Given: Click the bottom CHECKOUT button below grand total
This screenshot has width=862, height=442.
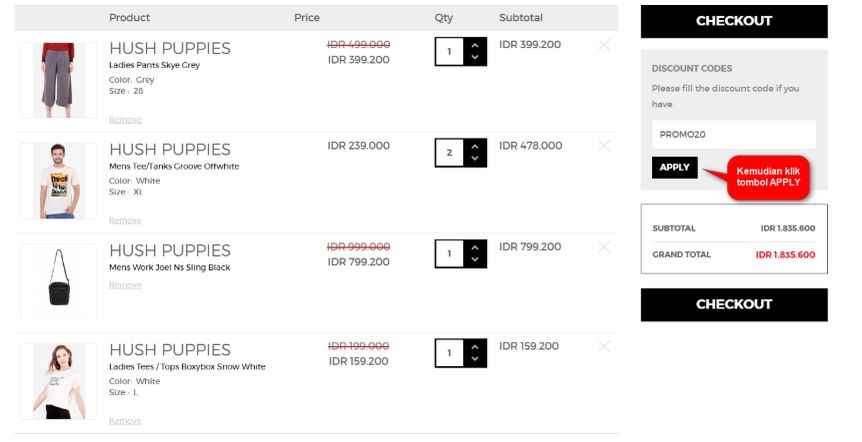Looking at the screenshot, I should (x=734, y=305).
